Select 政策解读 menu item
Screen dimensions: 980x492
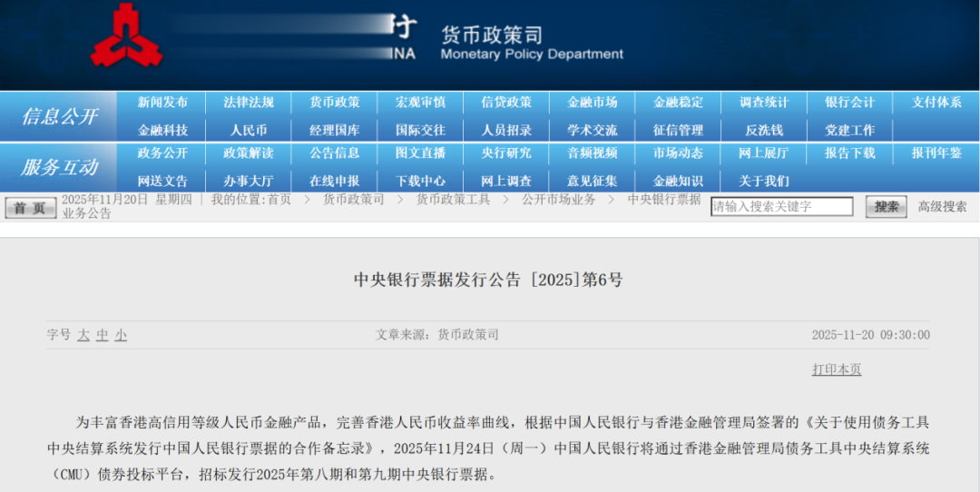point(249,153)
